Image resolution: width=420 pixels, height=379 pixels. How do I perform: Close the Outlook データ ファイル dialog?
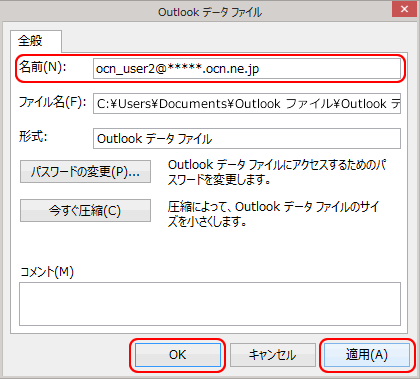(404, 9)
